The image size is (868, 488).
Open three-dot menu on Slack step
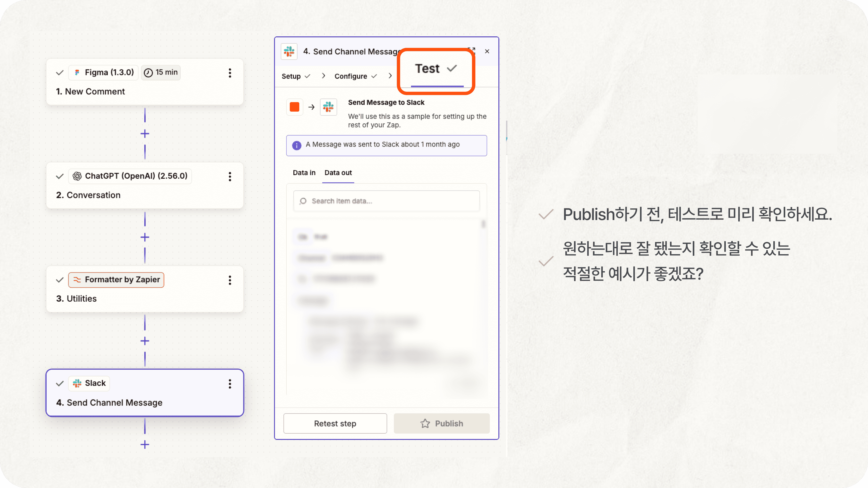(230, 384)
